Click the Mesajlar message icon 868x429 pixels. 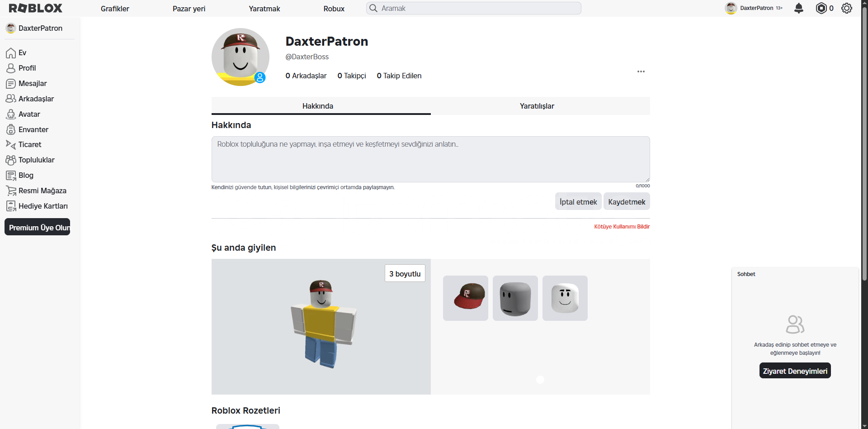click(11, 84)
